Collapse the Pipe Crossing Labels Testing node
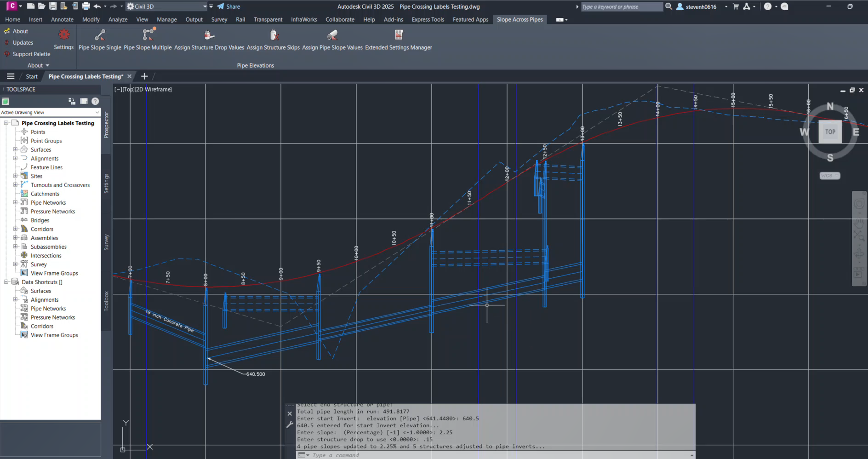Image resolution: width=868 pixels, height=459 pixels. click(x=6, y=123)
